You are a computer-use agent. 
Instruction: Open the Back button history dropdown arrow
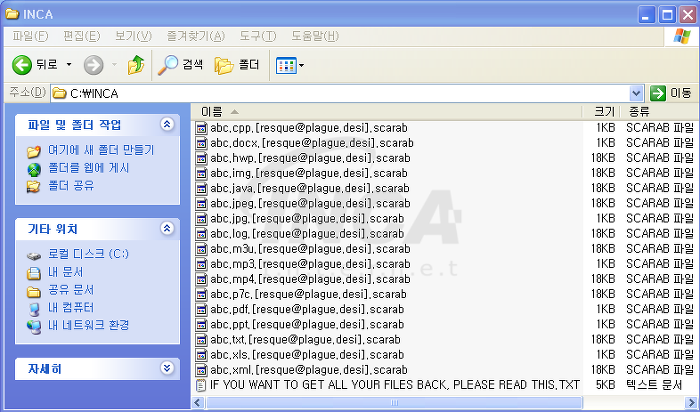click(x=69, y=65)
